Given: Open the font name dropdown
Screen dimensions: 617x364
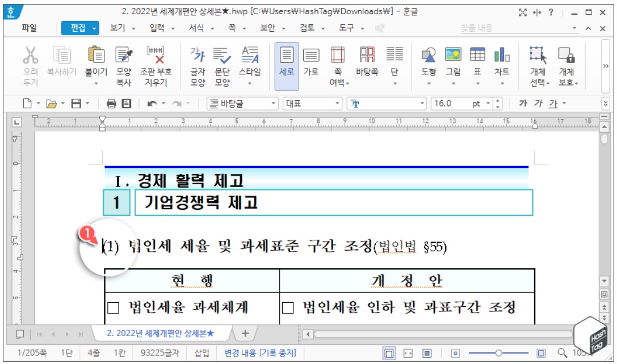Looking at the screenshot, I should (422, 103).
